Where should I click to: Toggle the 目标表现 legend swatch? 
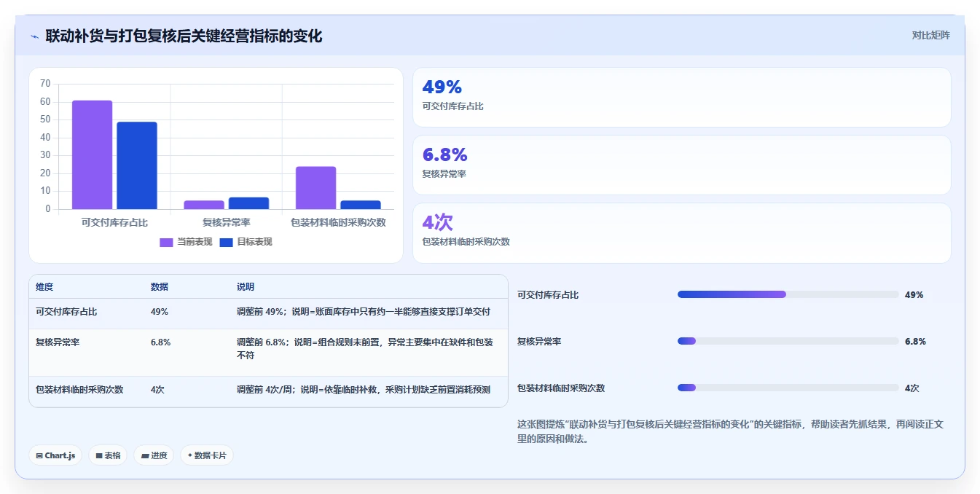(x=226, y=243)
